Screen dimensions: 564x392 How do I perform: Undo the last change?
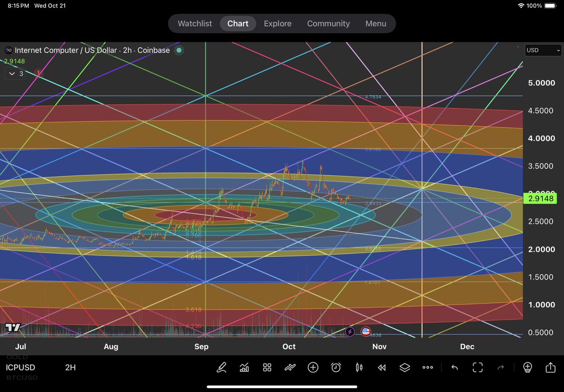(x=455, y=367)
